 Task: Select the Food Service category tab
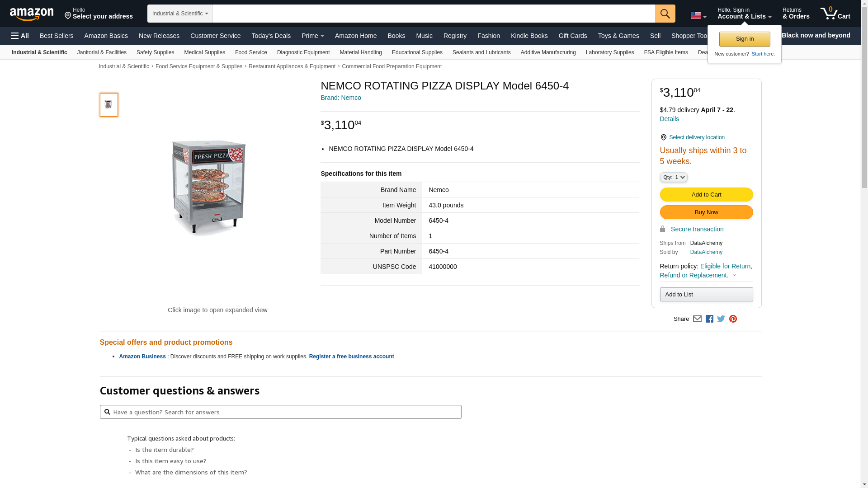[x=251, y=52]
